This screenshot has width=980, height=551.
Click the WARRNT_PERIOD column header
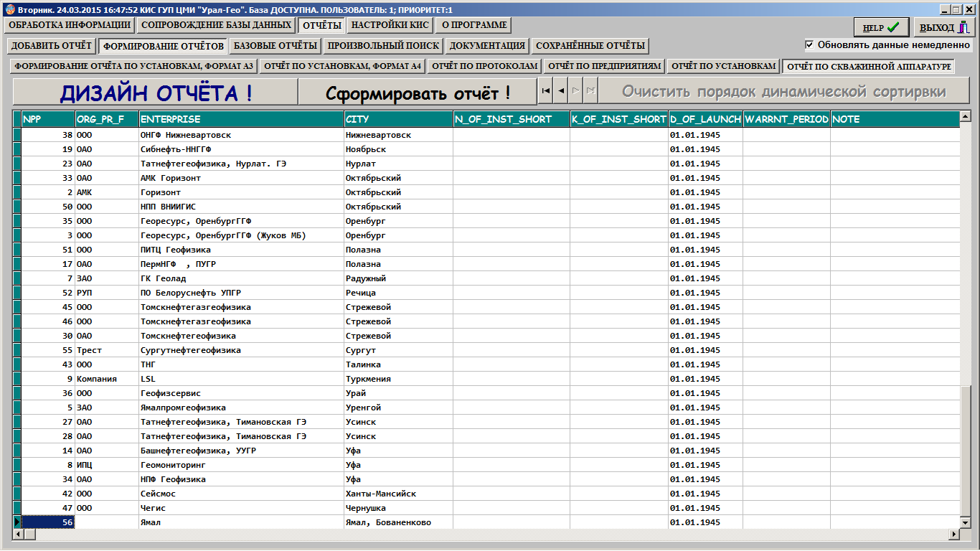(786, 119)
